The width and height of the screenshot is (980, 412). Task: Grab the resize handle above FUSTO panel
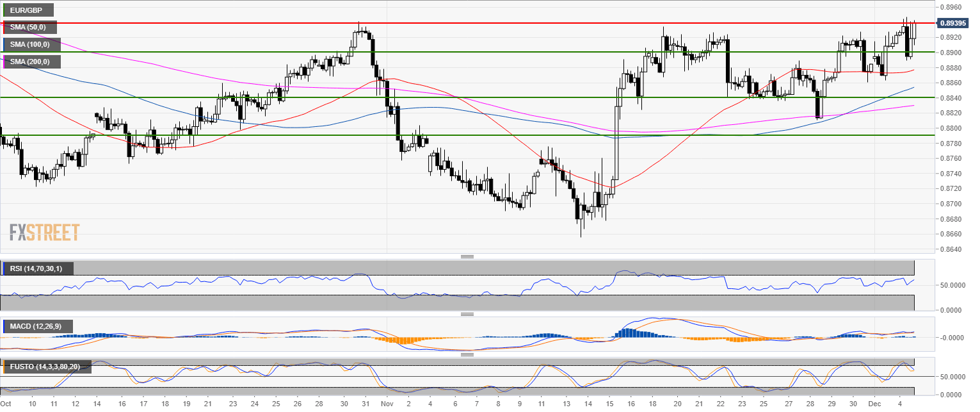467,354
